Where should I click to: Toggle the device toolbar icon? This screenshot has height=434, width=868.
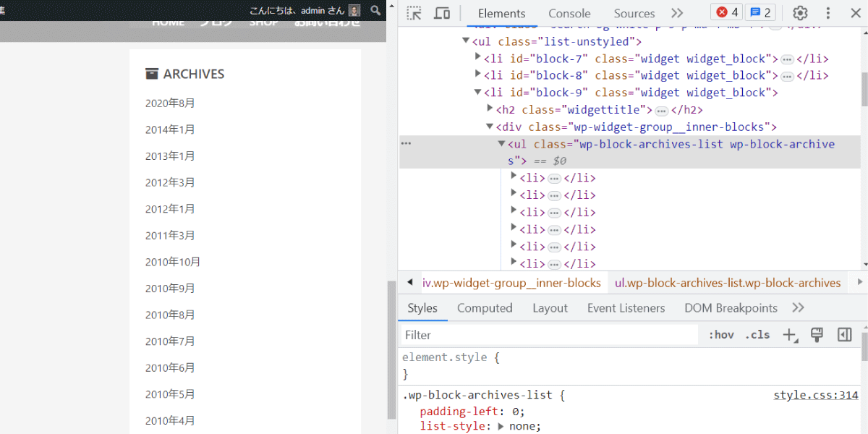coord(442,13)
